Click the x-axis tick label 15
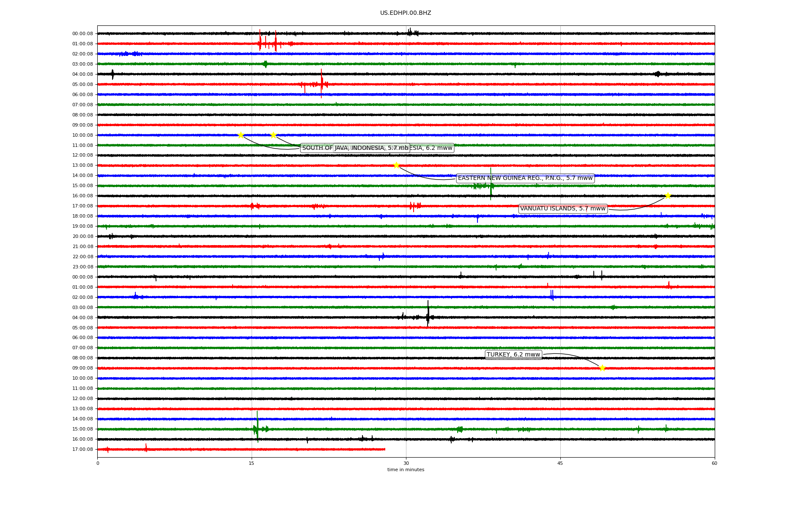 pos(252,463)
